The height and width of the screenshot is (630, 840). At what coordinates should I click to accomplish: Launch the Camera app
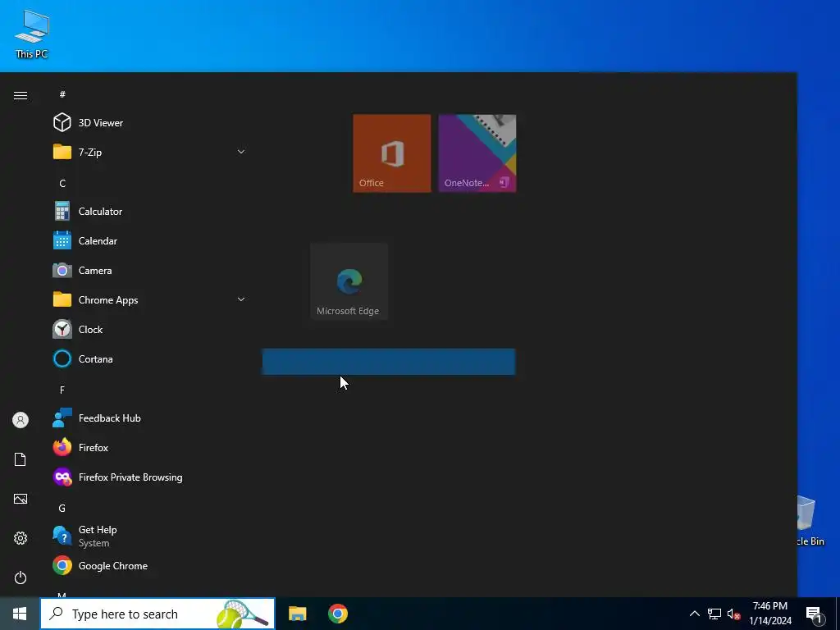click(x=149, y=271)
